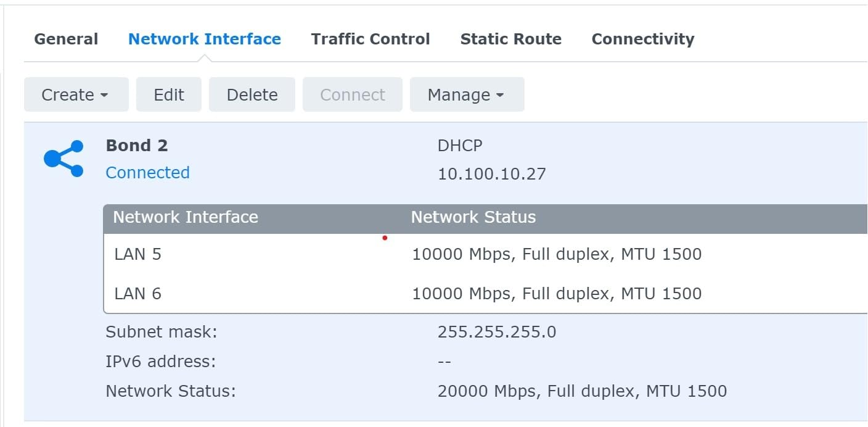Expand the Manage dropdown
This screenshot has width=868, height=427.
pyautogui.click(x=467, y=95)
